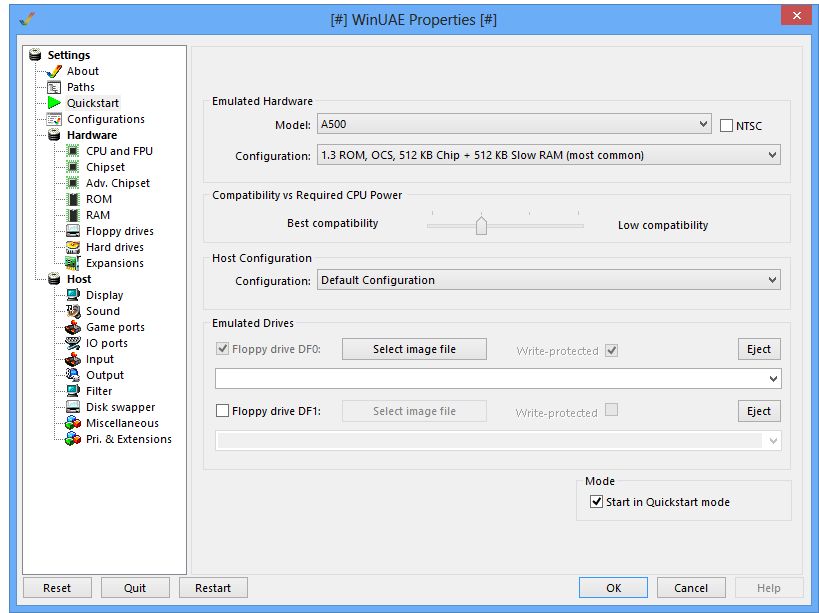Click the Filter monitor icon
The image size is (819, 613).
73,391
